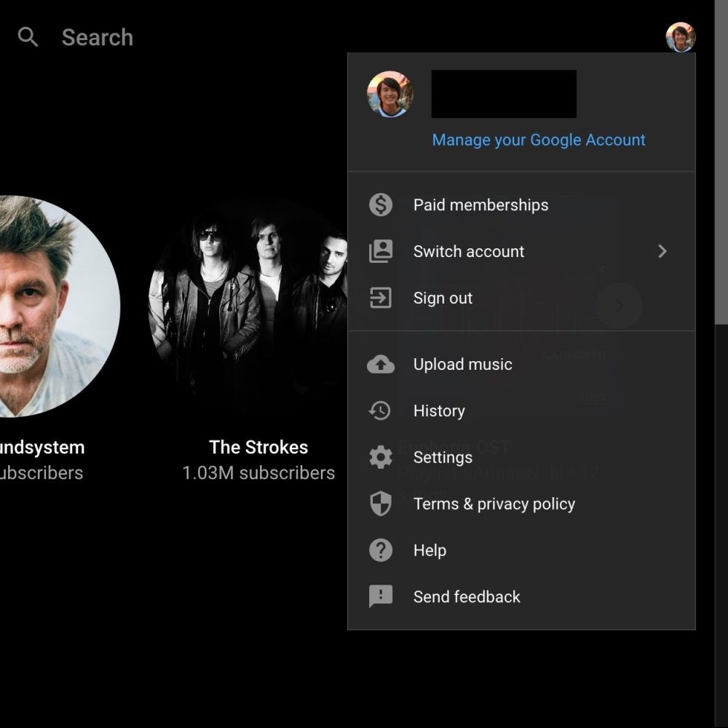Open The Strokes artist photo
Image resolution: width=728 pixels, height=728 pixels.
pos(248,306)
